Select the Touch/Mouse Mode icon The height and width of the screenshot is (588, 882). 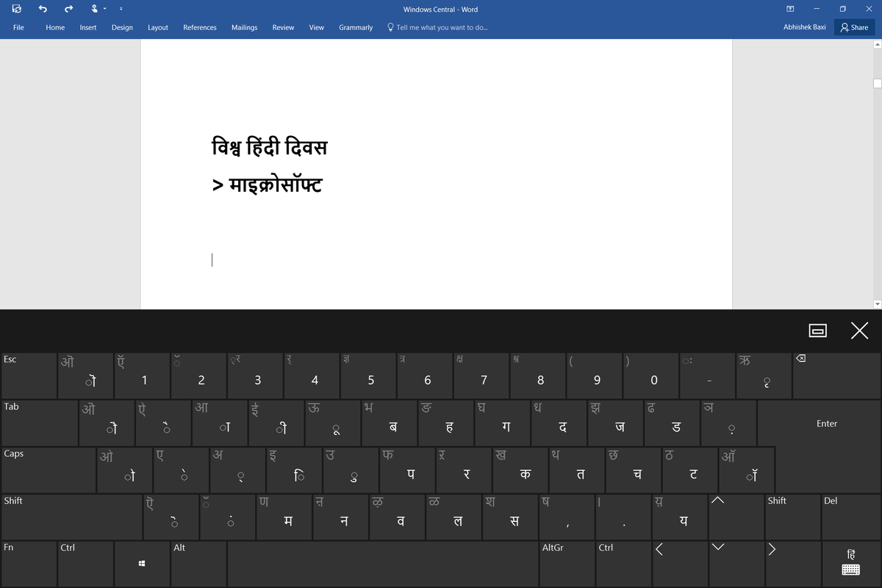click(x=93, y=9)
